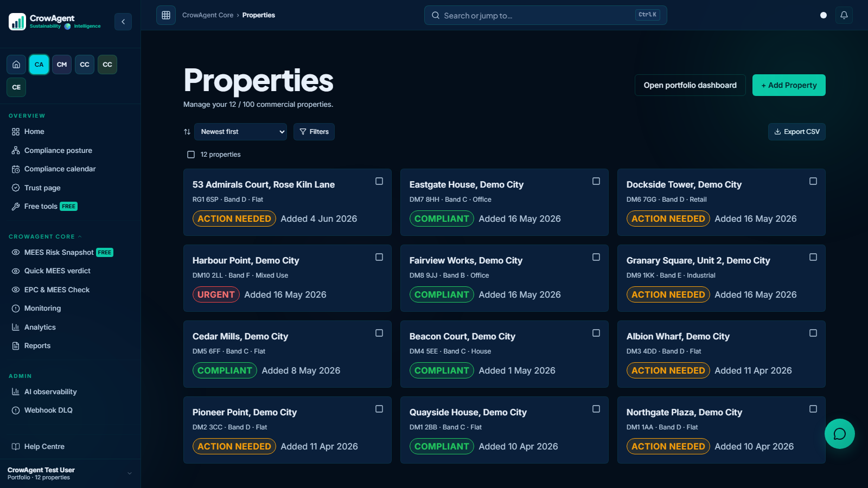
Task: Click Open portfolio dashboard button
Action: click(x=690, y=85)
